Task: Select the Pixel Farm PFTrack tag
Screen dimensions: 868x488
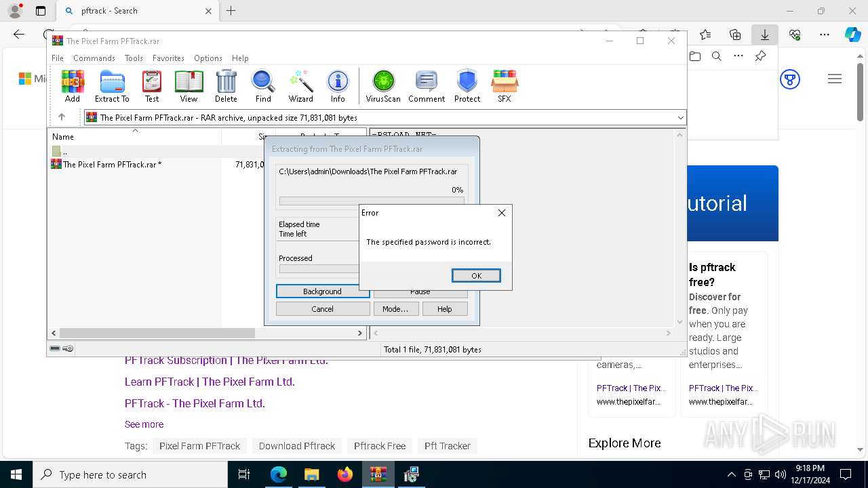Action: [199, 446]
